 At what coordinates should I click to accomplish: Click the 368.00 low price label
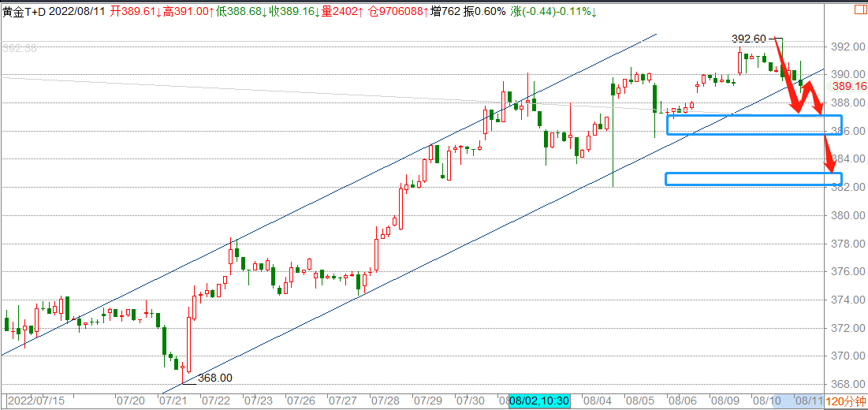point(215,378)
